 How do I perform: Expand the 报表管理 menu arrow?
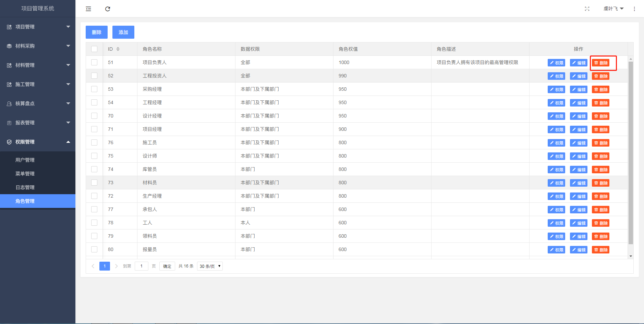click(x=68, y=123)
